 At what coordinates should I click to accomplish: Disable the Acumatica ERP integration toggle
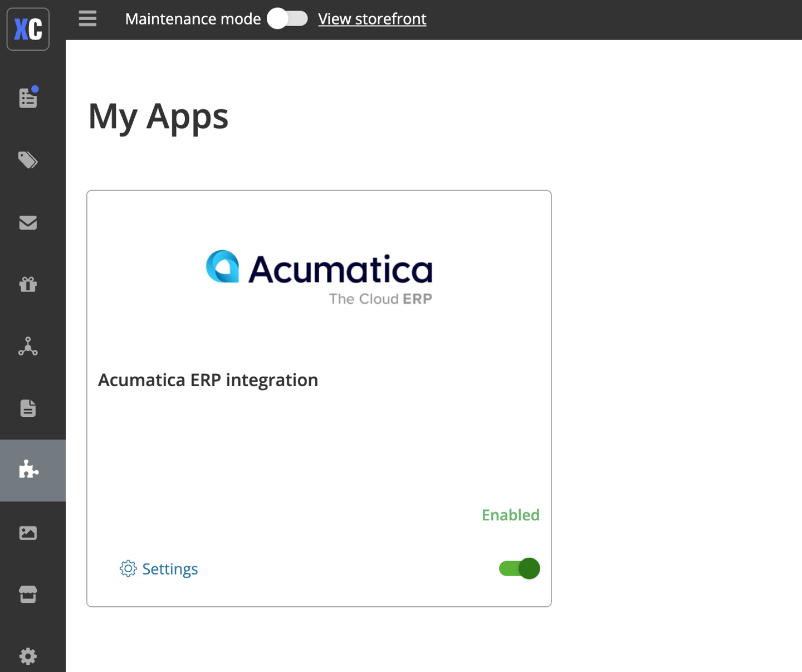[519, 568]
